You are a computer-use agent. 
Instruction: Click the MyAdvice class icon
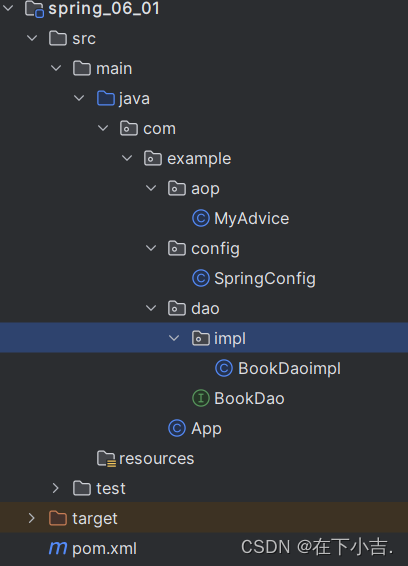point(201,218)
